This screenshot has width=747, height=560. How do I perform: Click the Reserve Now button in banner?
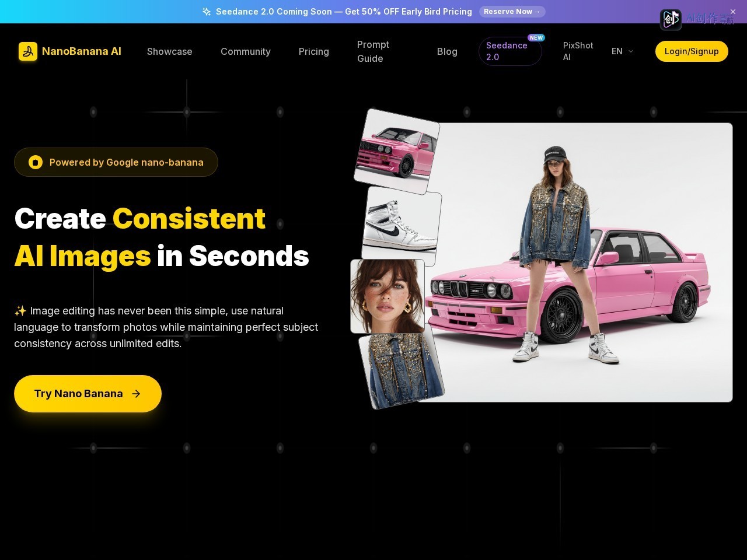coord(512,12)
